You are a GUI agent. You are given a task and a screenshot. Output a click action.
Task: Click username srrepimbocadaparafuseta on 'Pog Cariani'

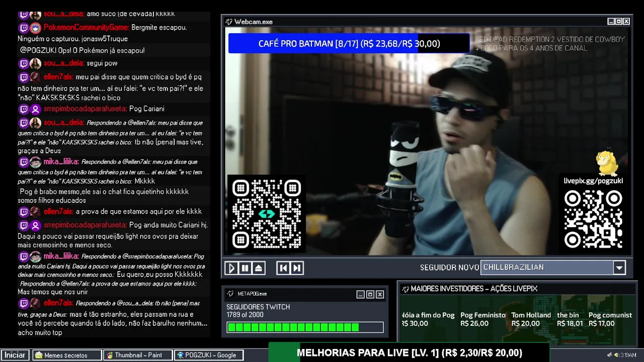point(85,109)
